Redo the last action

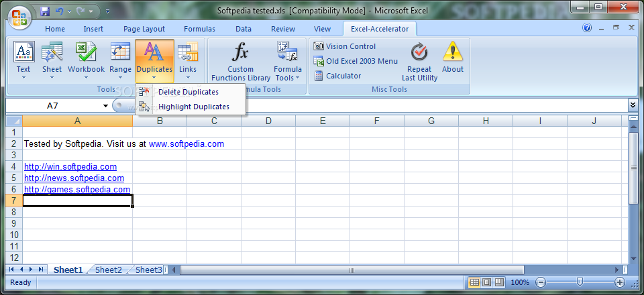pyautogui.click(x=81, y=11)
